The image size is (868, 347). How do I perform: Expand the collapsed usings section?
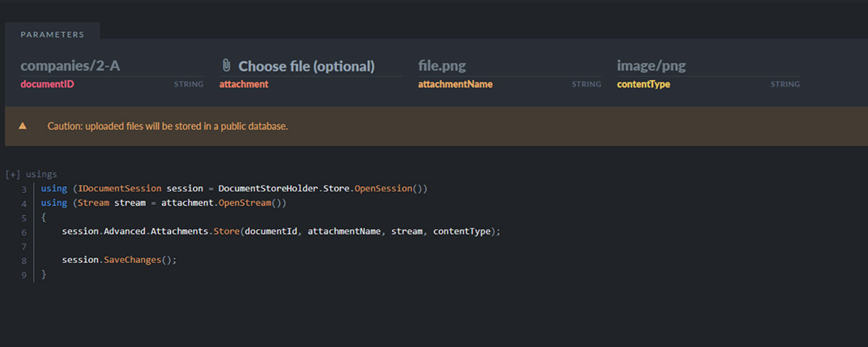[x=13, y=173]
